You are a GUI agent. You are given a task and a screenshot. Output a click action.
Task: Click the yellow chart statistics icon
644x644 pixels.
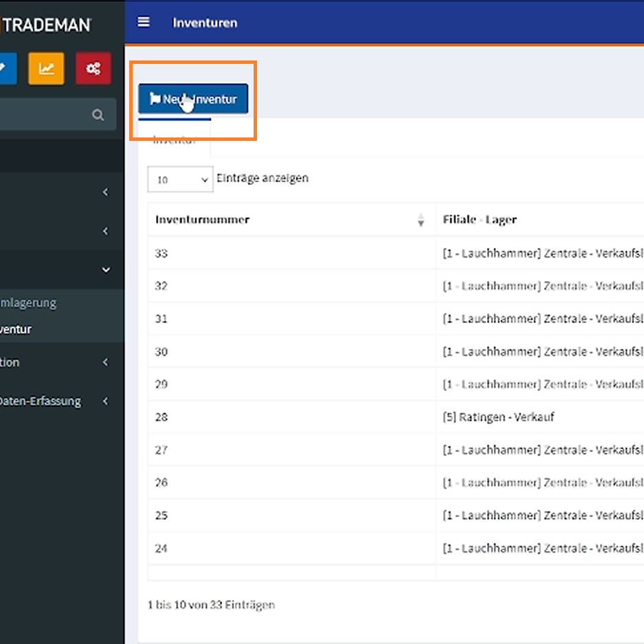[46, 68]
